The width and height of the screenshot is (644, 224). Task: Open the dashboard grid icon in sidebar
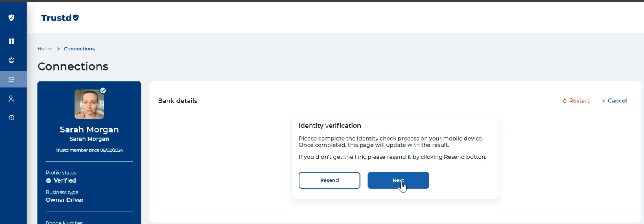(x=11, y=41)
